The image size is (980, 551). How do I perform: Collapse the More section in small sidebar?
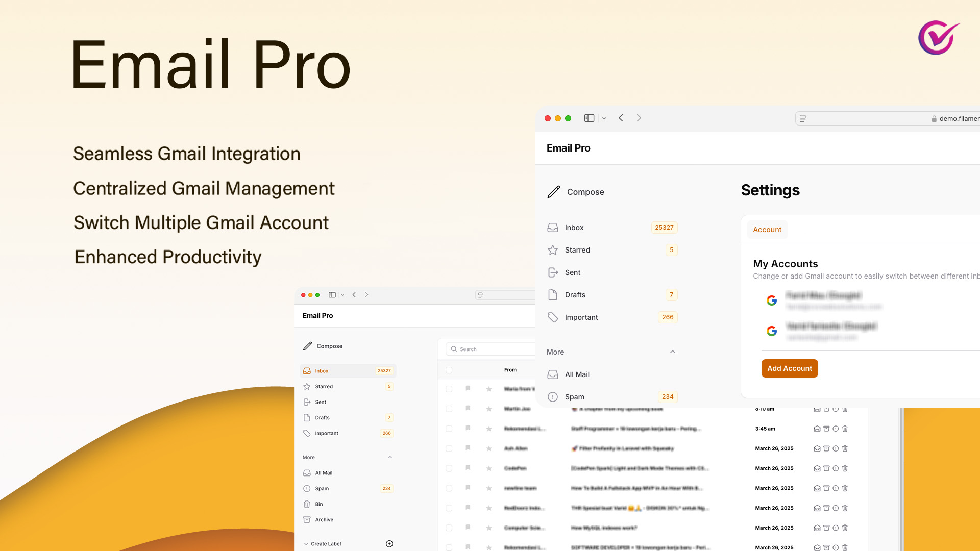[390, 458]
